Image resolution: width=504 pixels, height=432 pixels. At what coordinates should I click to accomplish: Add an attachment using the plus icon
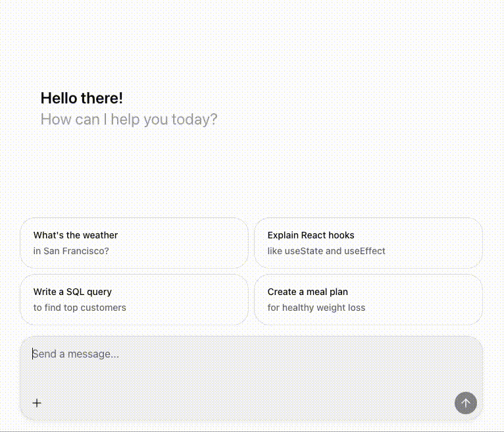(37, 403)
